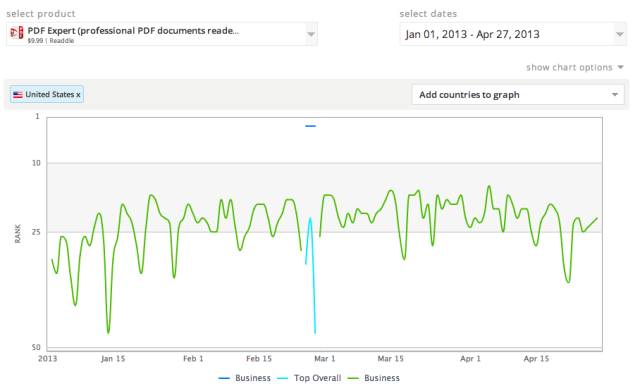Click the green Business legend swatch
Viewport: 640px width, 386px height.
[353, 379]
